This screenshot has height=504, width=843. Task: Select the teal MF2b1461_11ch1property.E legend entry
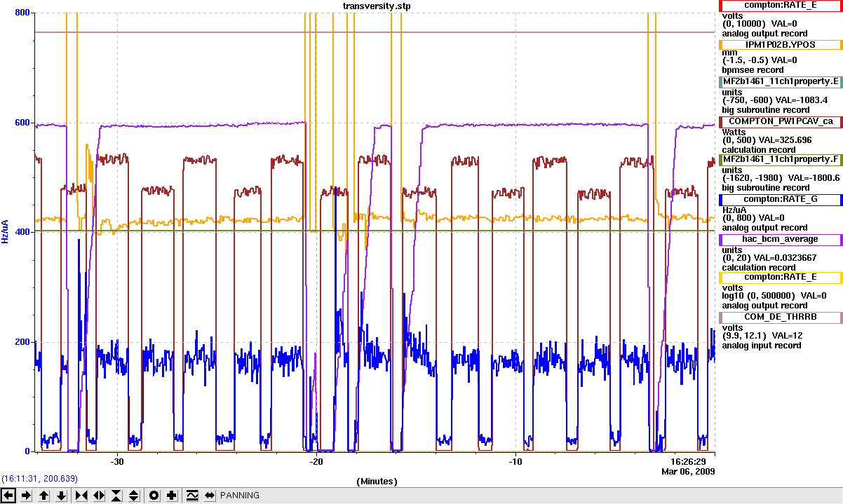coord(781,82)
